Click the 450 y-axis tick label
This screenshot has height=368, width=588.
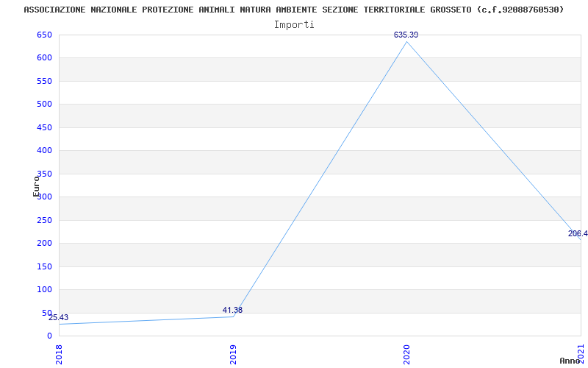point(44,127)
